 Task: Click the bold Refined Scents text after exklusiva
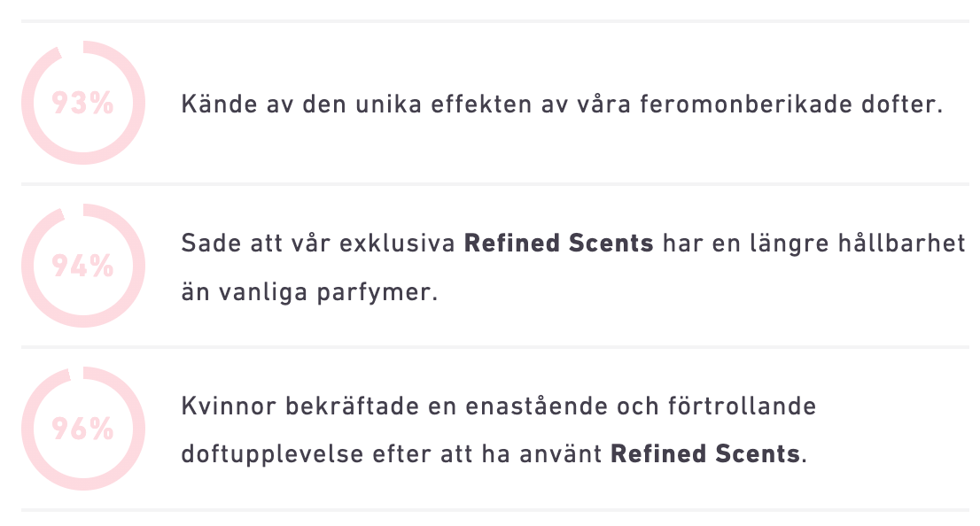tap(558, 243)
